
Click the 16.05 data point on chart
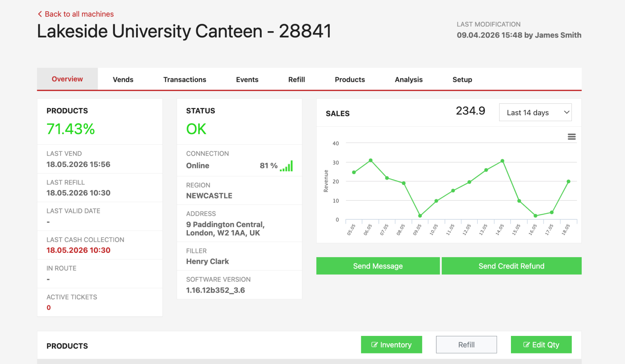[536, 216]
